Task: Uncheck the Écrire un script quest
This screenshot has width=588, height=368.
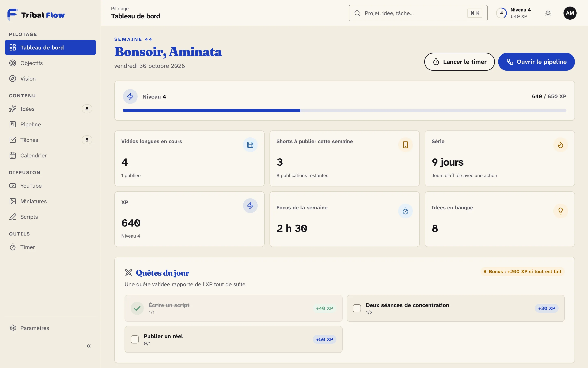Action: pyautogui.click(x=137, y=308)
